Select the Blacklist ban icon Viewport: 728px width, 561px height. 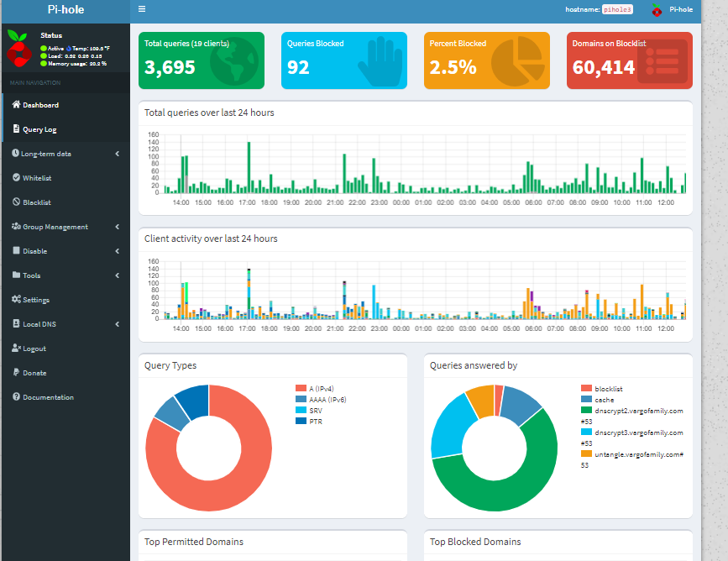(16, 202)
